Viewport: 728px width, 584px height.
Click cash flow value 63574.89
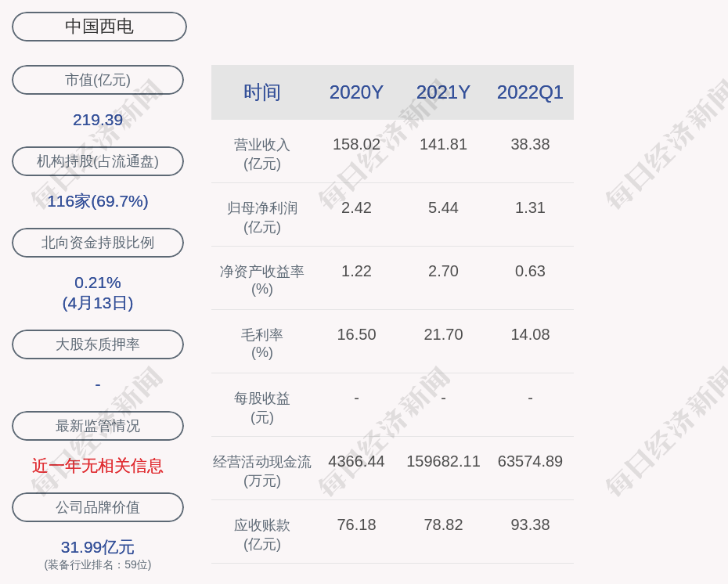tap(530, 461)
